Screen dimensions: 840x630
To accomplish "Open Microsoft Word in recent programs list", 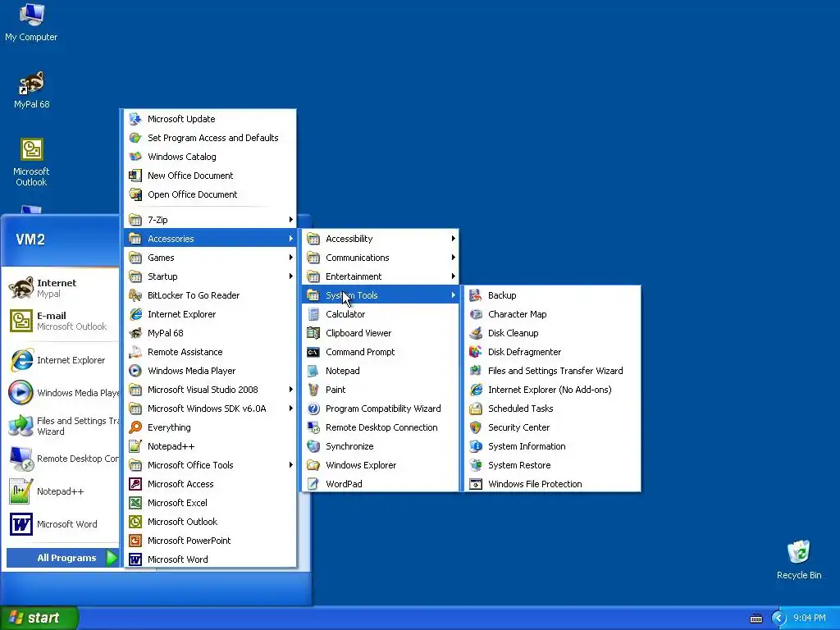I will (62, 524).
